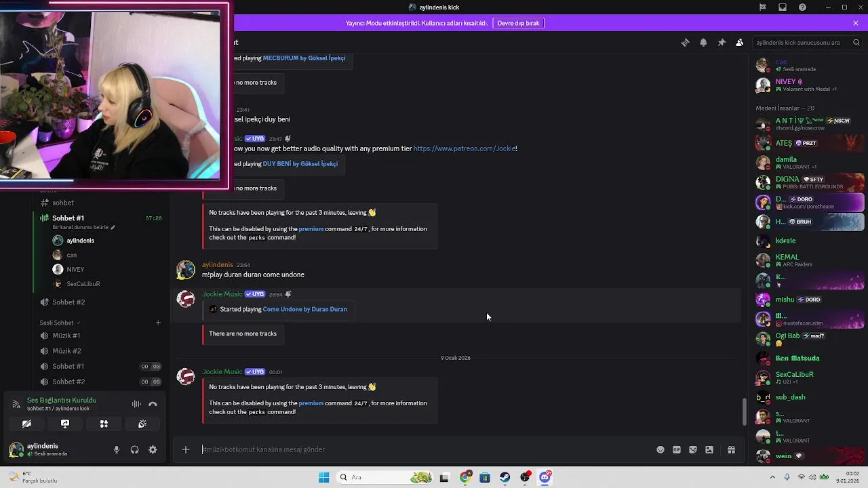This screenshot has width=868, height=488.
Task: Open notification settings bell icon
Action: point(703,42)
